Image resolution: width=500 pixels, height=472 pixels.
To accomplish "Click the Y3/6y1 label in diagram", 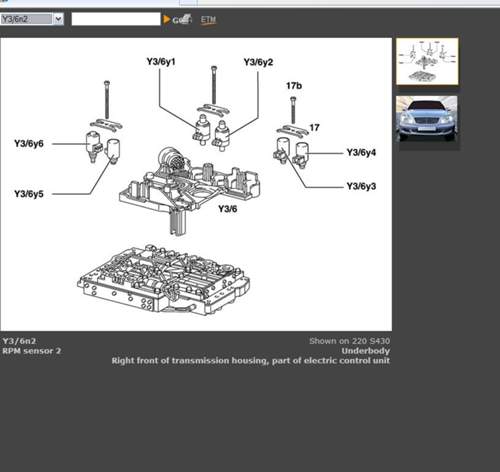I will point(161,62).
